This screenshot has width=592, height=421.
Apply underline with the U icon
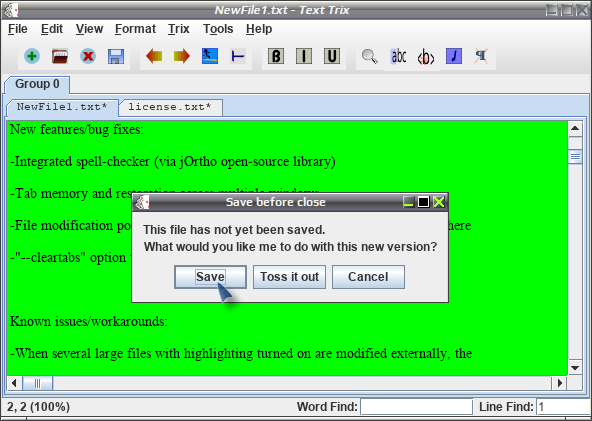click(332, 56)
